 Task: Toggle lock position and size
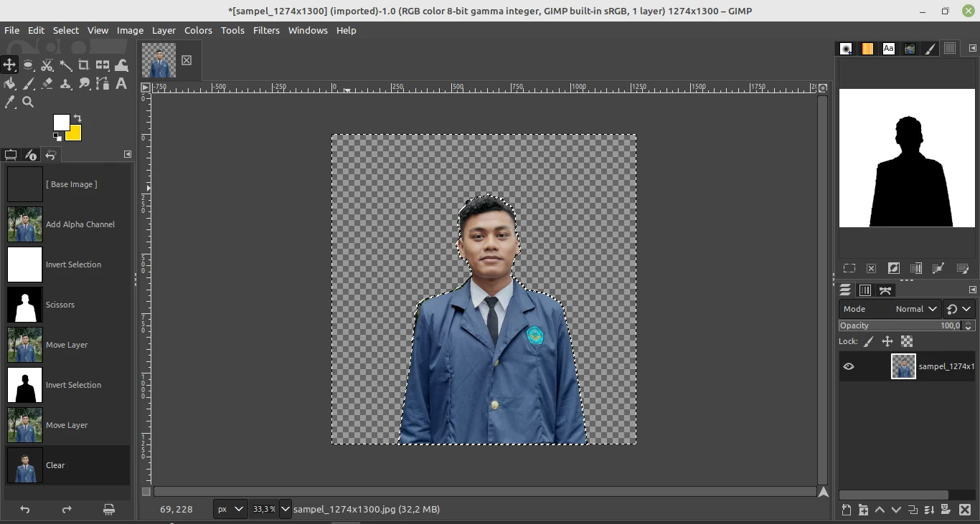(x=887, y=342)
